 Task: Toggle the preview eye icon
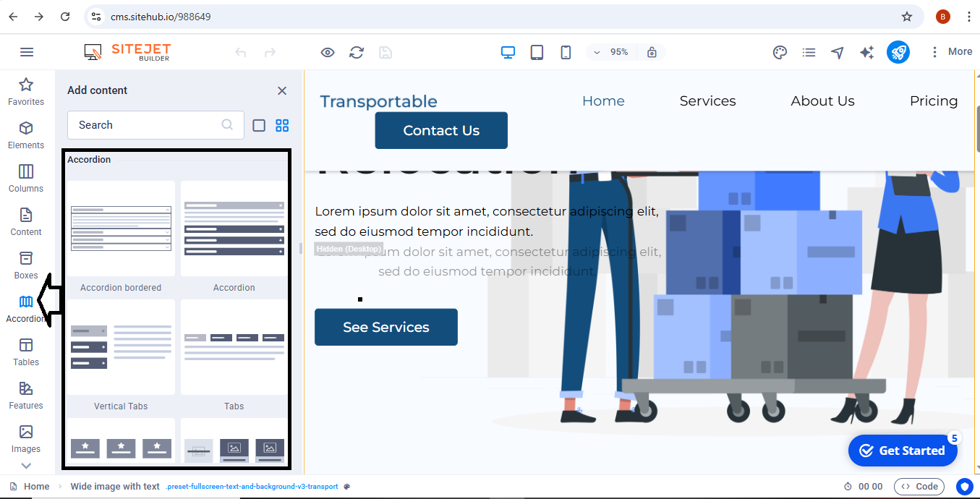(328, 52)
